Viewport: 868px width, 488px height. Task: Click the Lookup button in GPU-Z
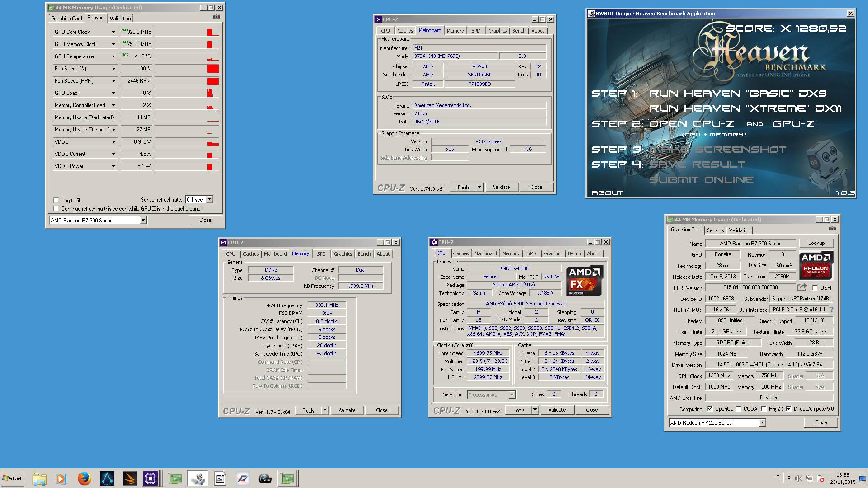pos(816,243)
